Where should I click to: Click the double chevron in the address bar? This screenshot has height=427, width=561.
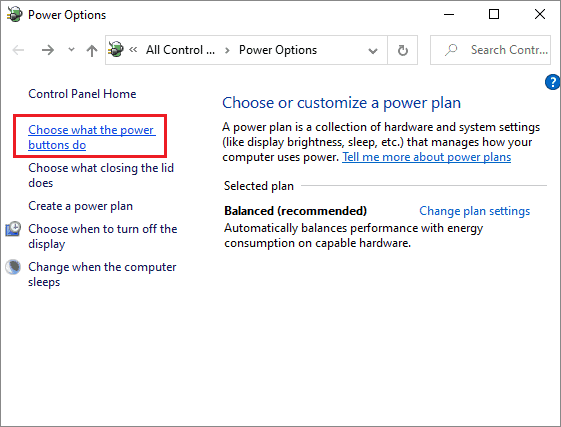(x=133, y=49)
